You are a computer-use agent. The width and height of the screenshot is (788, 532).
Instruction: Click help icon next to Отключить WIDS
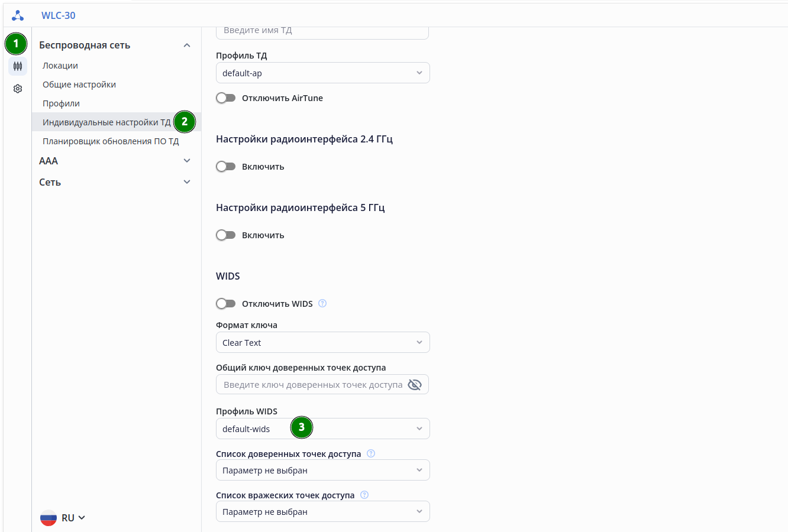(322, 304)
